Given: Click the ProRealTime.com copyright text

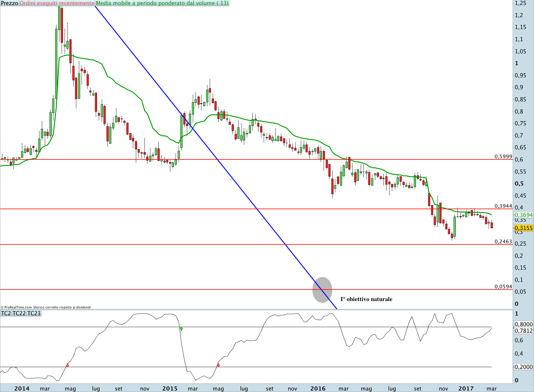Looking at the screenshot, I should coord(46,307).
